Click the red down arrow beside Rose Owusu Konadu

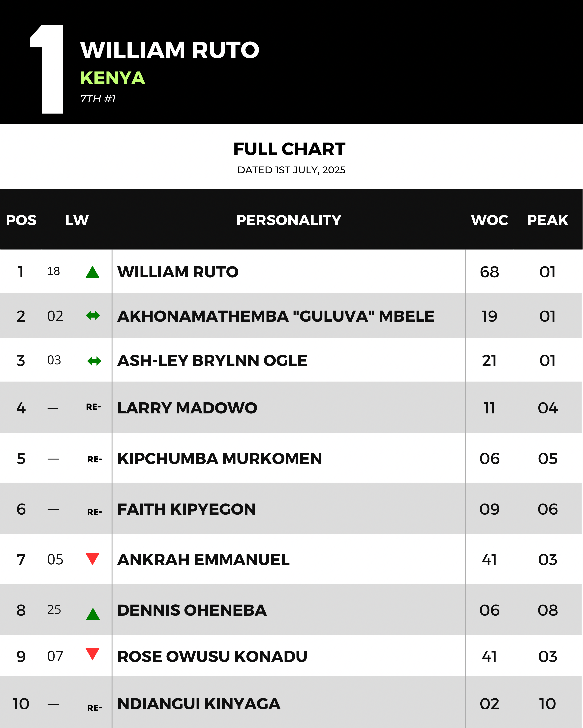pyautogui.click(x=92, y=654)
